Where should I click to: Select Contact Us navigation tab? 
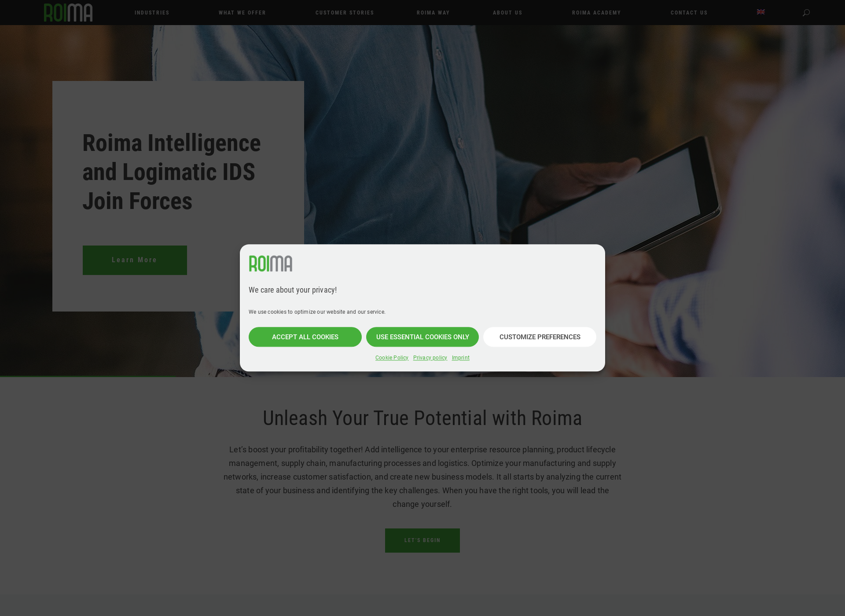pos(689,12)
